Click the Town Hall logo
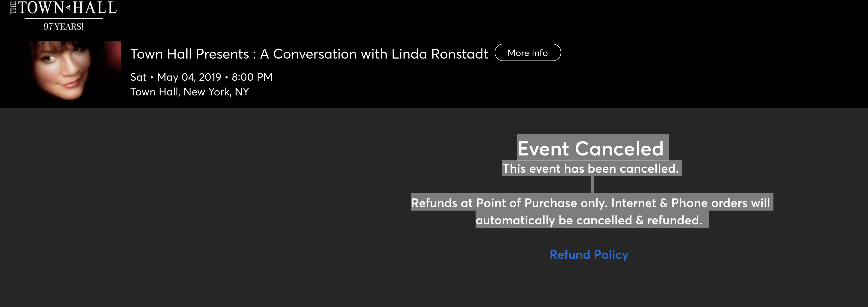The image size is (868, 307). [63, 15]
